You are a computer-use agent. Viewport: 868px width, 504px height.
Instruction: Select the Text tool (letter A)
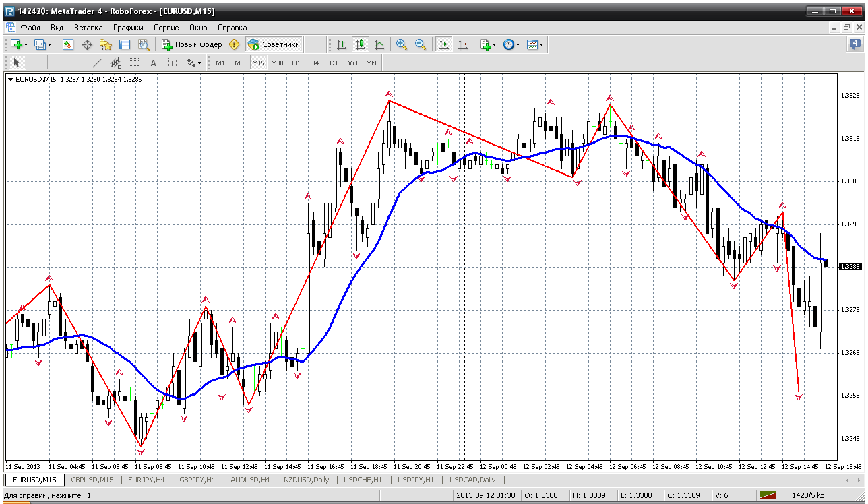point(153,63)
